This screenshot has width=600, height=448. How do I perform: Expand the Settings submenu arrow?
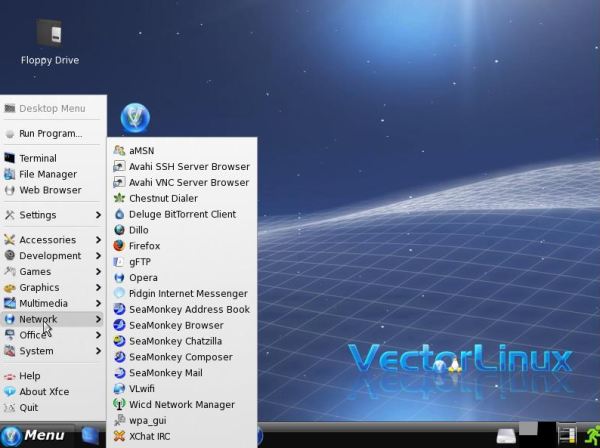(98, 215)
